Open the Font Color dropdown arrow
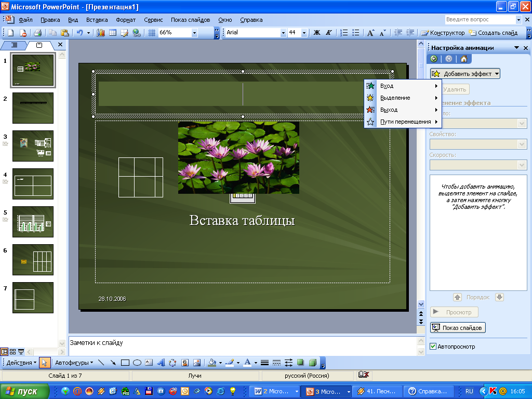Viewport: 532px width, 399px height. click(256, 363)
